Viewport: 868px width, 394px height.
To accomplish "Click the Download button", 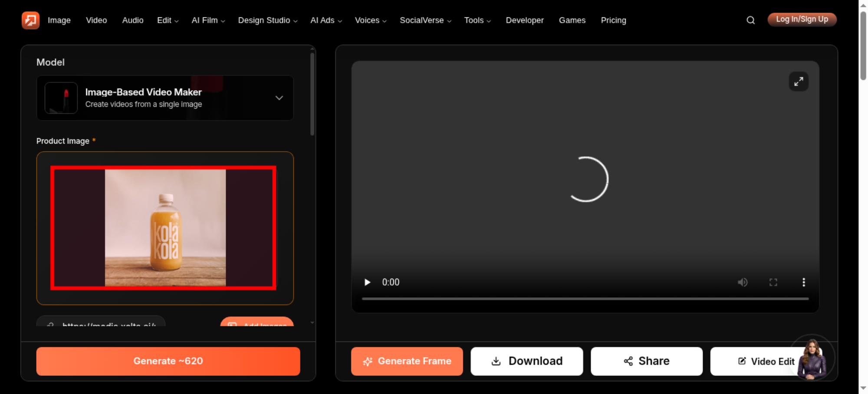I will coord(527,361).
